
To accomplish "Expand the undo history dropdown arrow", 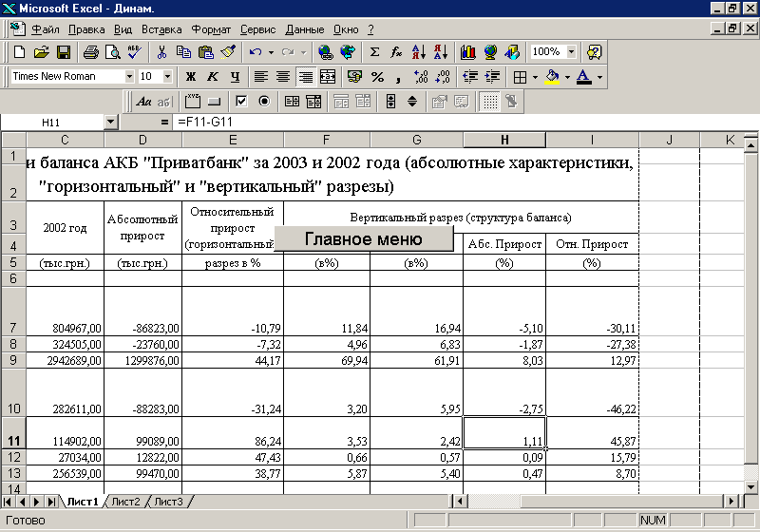I will (271, 52).
